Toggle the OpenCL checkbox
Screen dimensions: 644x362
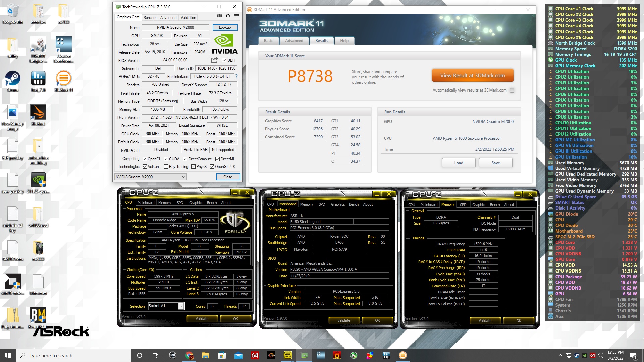(145, 159)
